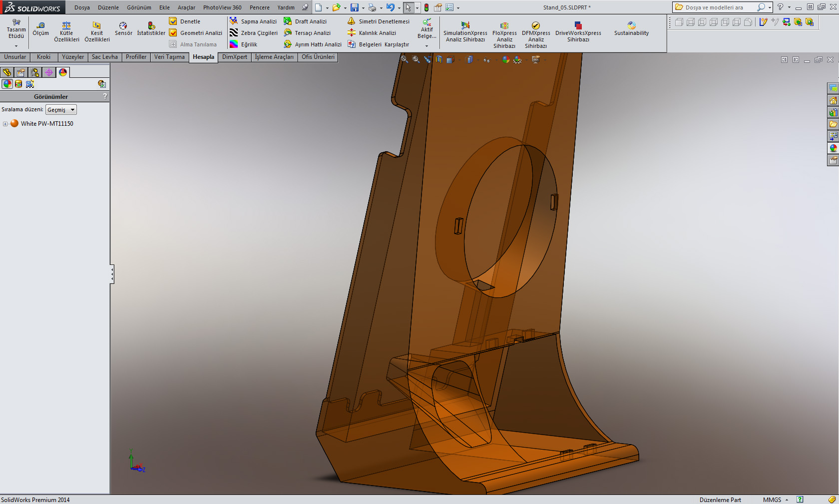839x504 pixels.
Task: Click the Görünümler panel help question mark
Action: pos(105,96)
